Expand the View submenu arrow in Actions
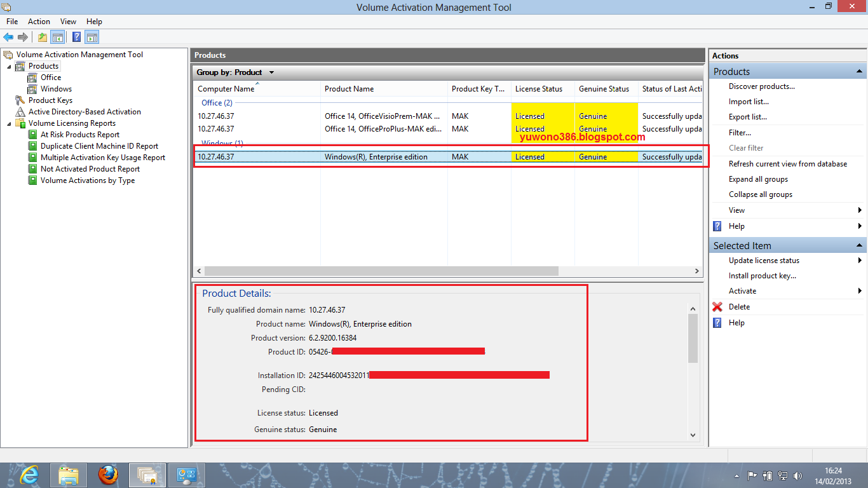The image size is (868, 488). [860, 210]
